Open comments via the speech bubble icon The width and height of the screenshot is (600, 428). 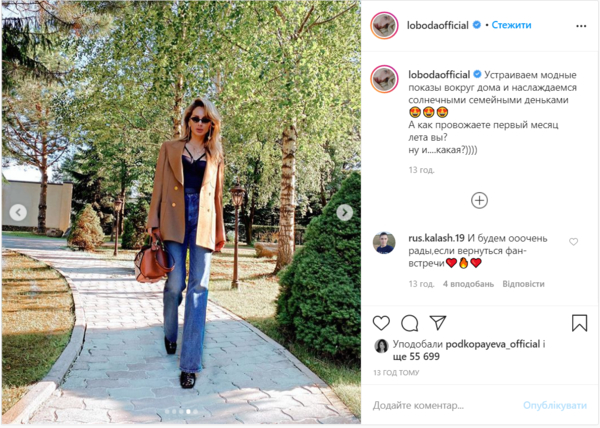click(x=409, y=323)
